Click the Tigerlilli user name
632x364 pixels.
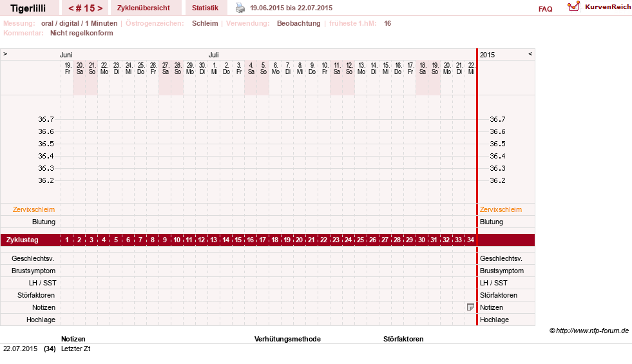tap(28, 8)
